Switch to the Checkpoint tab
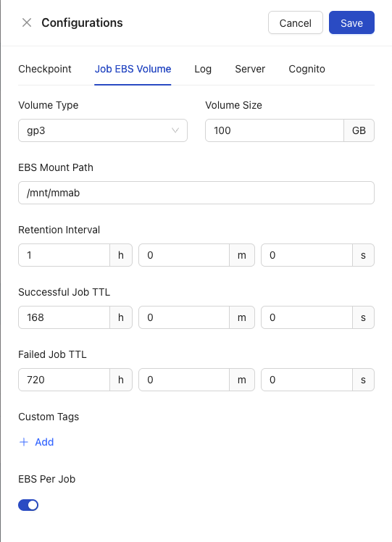Image resolution: width=392 pixels, height=542 pixels. point(45,69)
